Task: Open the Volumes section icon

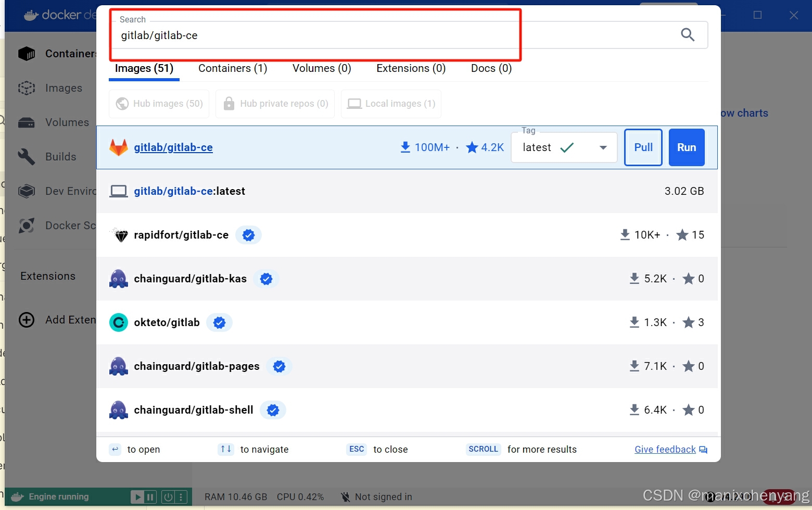Action: pos(27,122)
